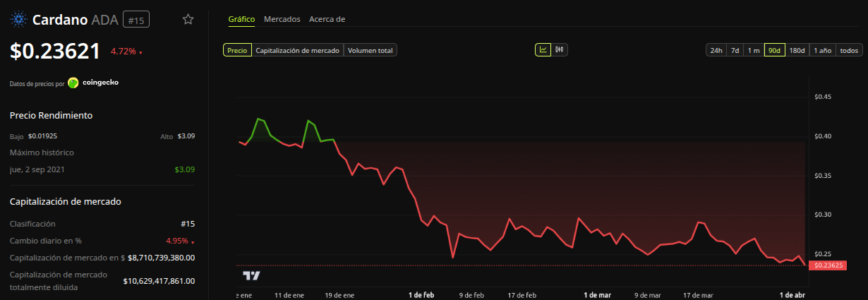The width and height of the screenshot is (868, 300).
Task: Click the Cardano ADA title
Action: (76, 20)
